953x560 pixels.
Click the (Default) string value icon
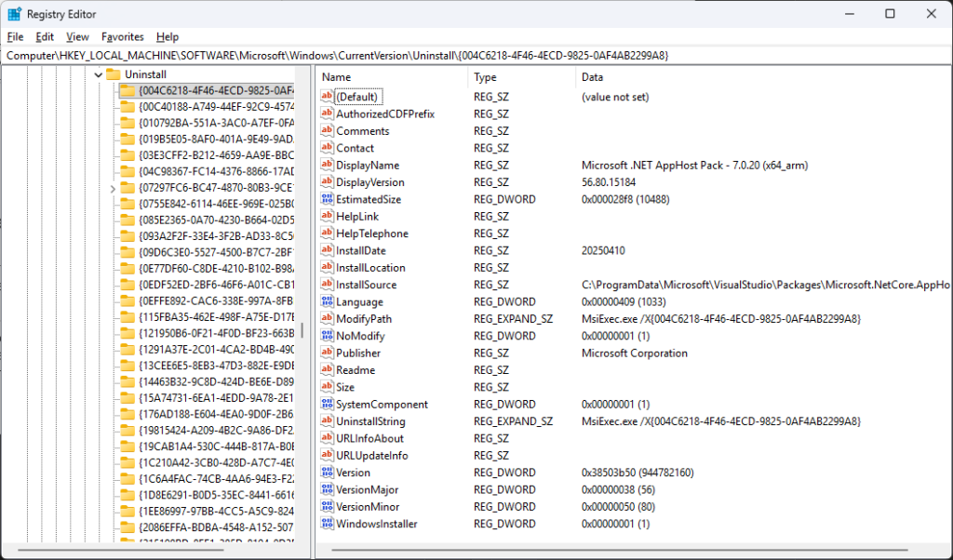(327, 97)
